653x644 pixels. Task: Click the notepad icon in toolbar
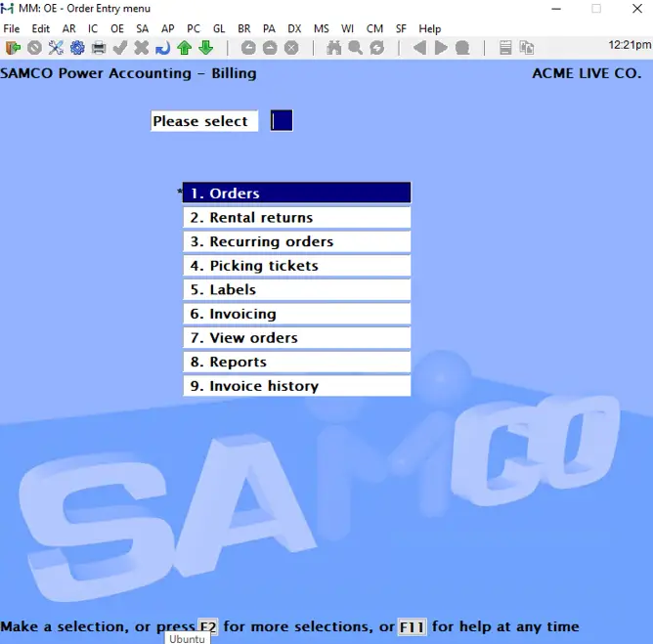[x=505, y=47]
